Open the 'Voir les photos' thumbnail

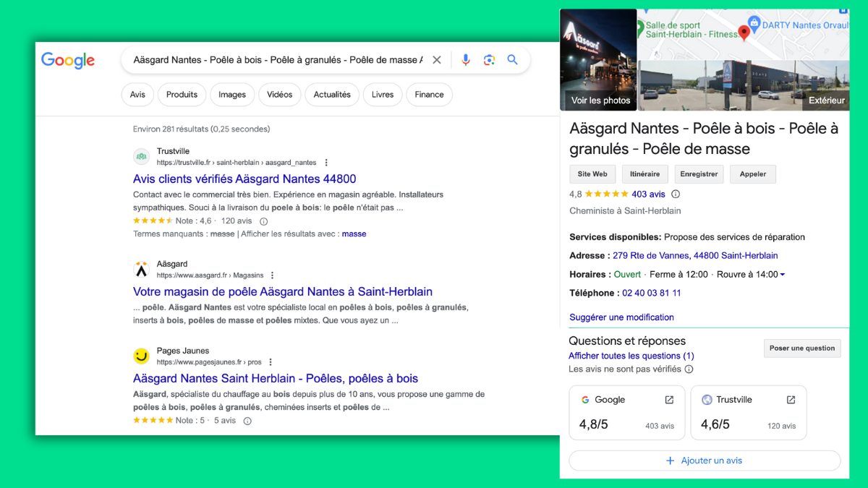tap(598, 60)
